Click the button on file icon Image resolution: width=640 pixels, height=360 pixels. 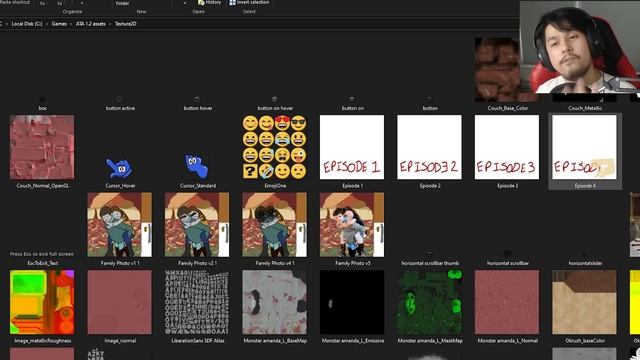pos(352,99)
